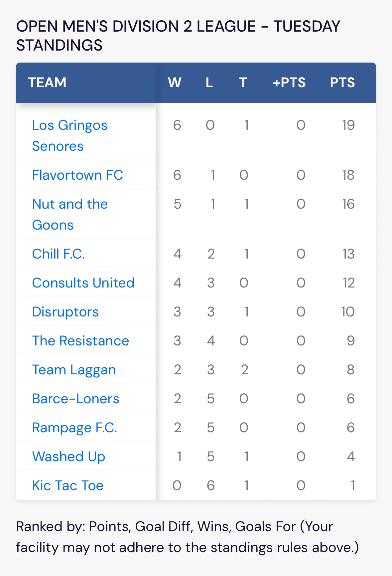Viewport: 392px width, 576px height.
Task: Select the Nut and the Goons team
Action: click(70, 214)
